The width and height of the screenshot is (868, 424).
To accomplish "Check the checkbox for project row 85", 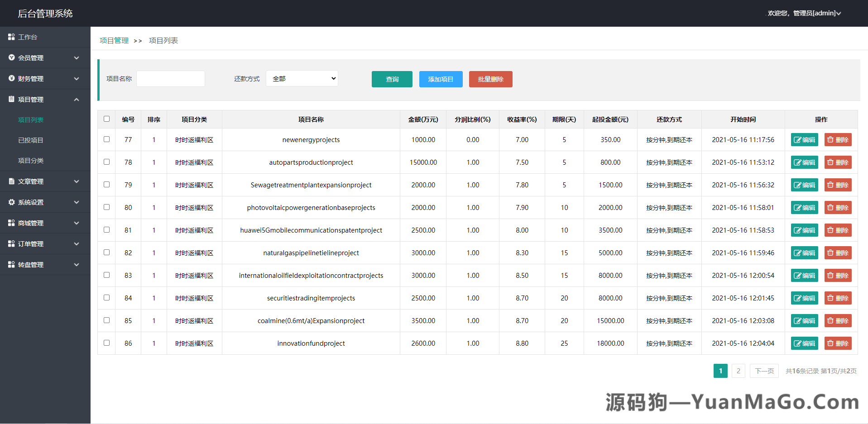I will 106,320.
